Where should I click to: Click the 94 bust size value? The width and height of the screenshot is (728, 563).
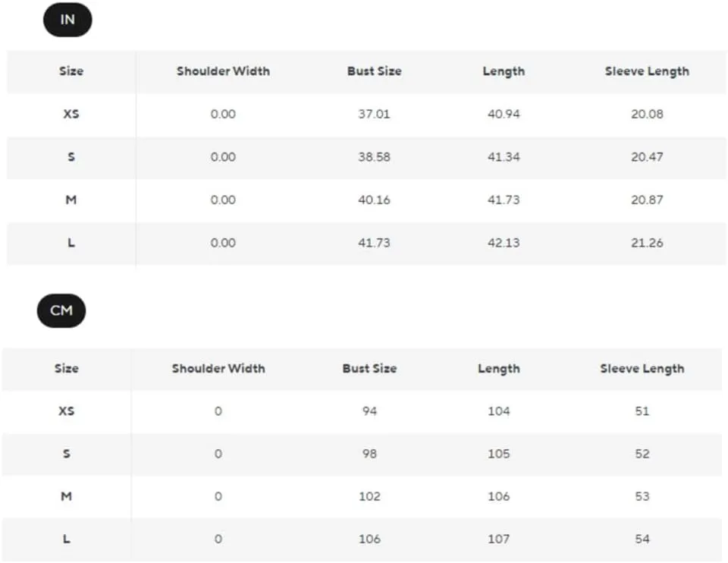coord(369,411)
